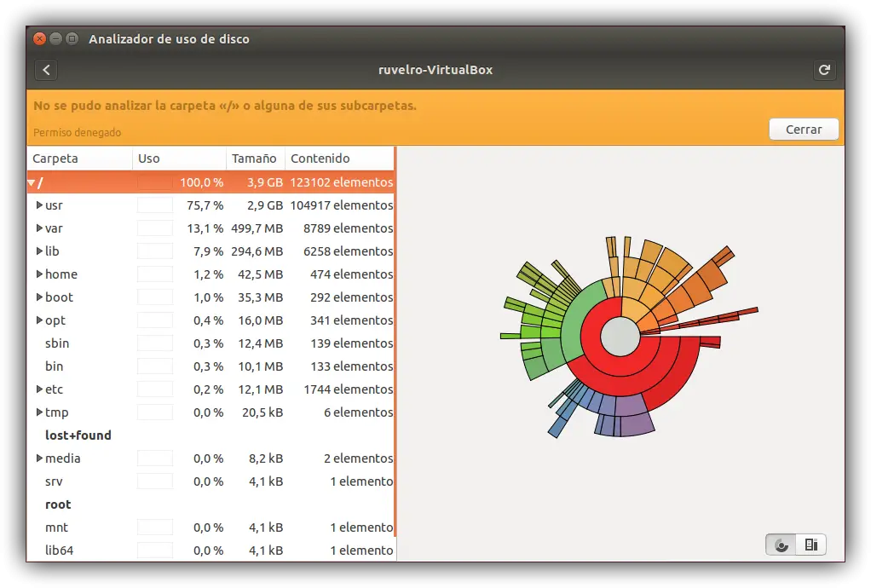Sort by the Tamaño column header
This screenshot has width=871, height=588.
(x=256, y=159)
